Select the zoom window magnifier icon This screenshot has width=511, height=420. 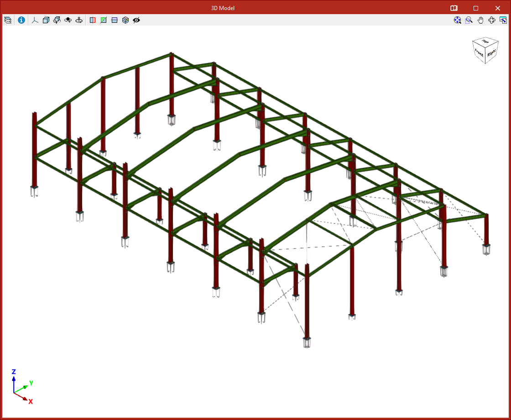click(469, 20)
